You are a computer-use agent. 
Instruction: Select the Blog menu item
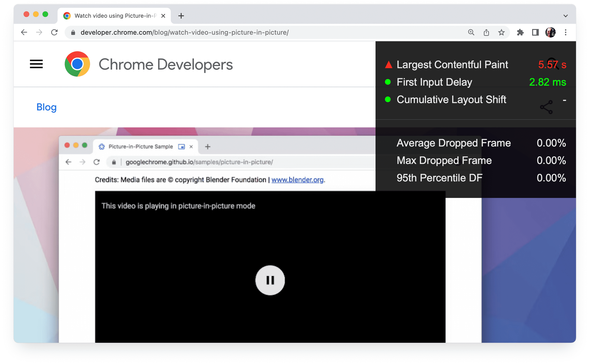47,107
